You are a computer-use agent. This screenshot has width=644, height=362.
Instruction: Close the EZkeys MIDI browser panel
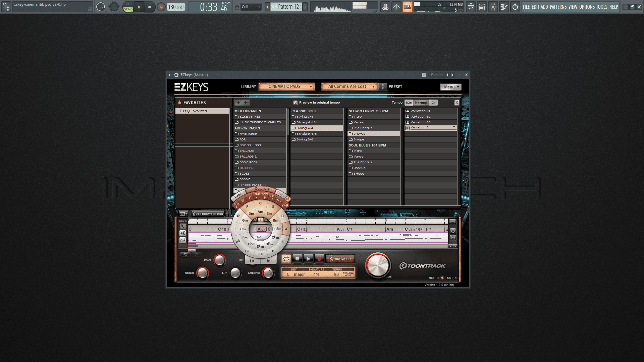pyautogui.click(x=457, y=103)
